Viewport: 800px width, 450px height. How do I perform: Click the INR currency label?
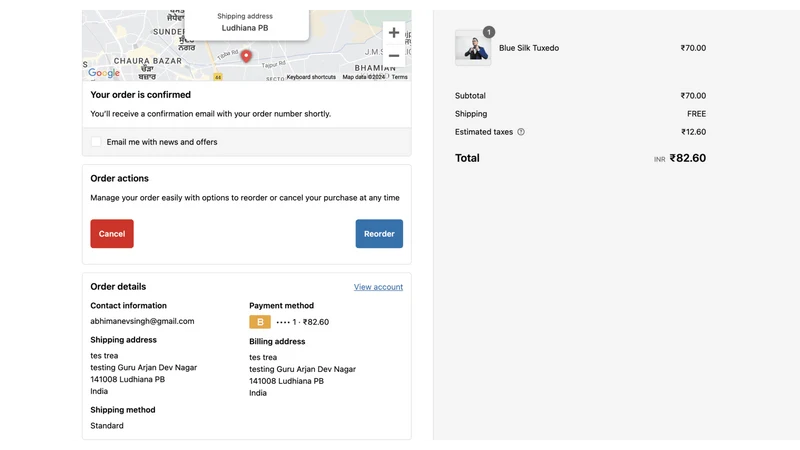[659, 160]
